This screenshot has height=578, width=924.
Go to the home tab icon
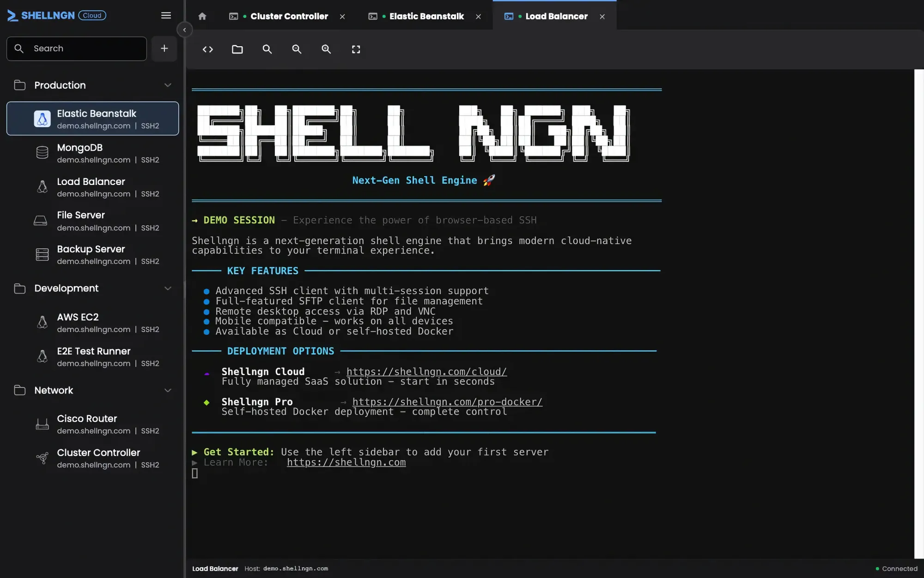point(202,17)
